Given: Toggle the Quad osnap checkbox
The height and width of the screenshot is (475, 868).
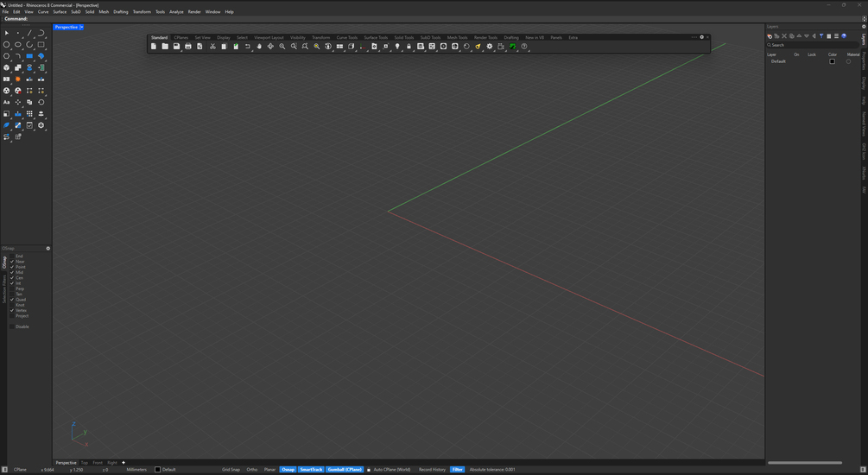Looking at the screenshot, I should tap(12, 300).
